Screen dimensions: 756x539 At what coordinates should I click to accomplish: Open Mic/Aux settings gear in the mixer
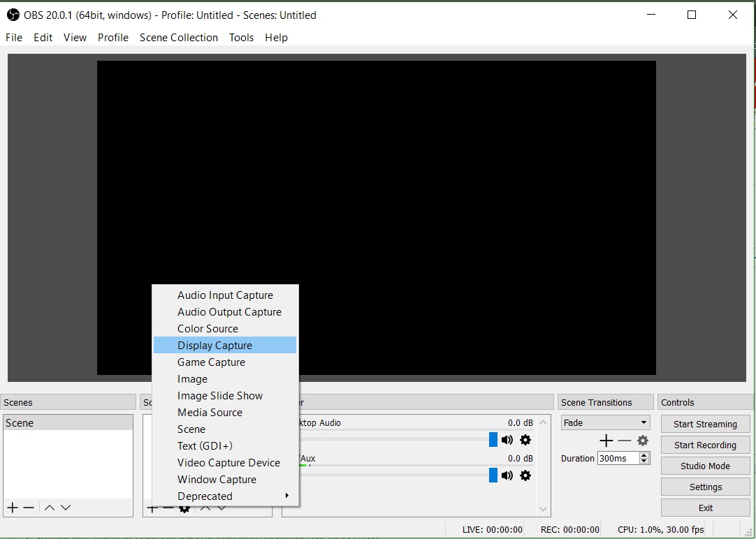(x=525, y=475)
